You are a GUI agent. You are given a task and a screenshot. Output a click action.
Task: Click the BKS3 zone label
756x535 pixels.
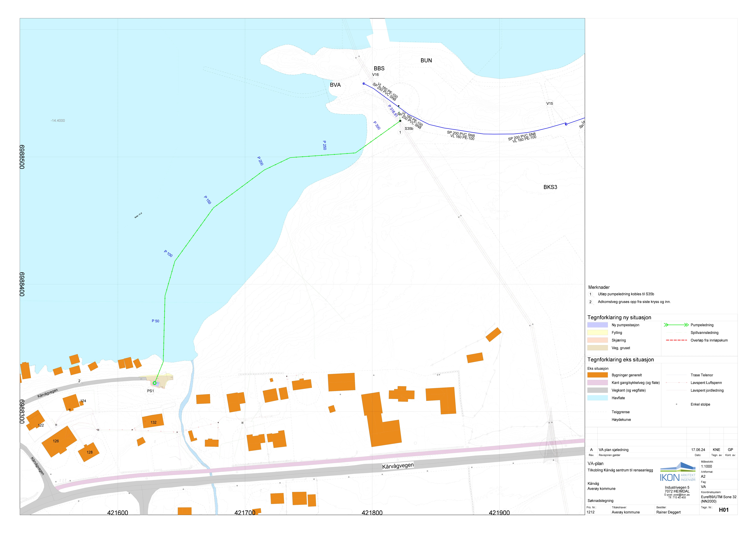550,187
